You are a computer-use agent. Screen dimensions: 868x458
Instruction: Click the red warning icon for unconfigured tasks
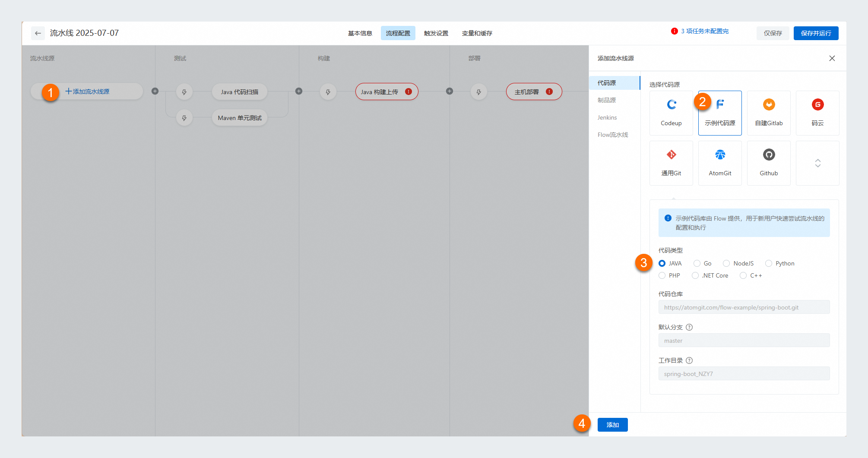[675, 31]
